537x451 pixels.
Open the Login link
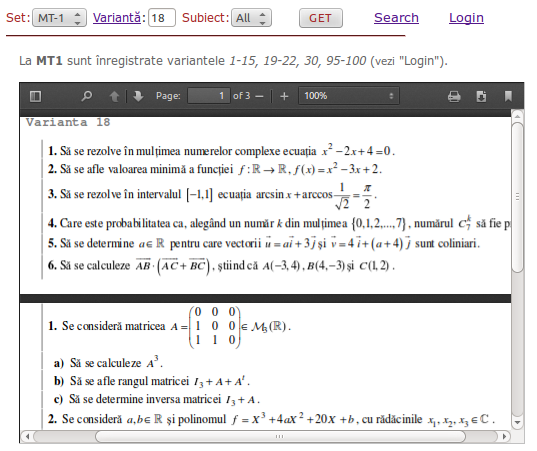click(466, 17)
